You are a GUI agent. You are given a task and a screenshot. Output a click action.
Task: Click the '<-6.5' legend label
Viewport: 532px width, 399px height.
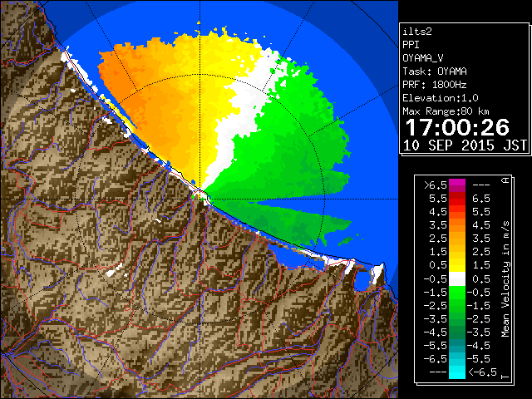[x=482, y=372]
